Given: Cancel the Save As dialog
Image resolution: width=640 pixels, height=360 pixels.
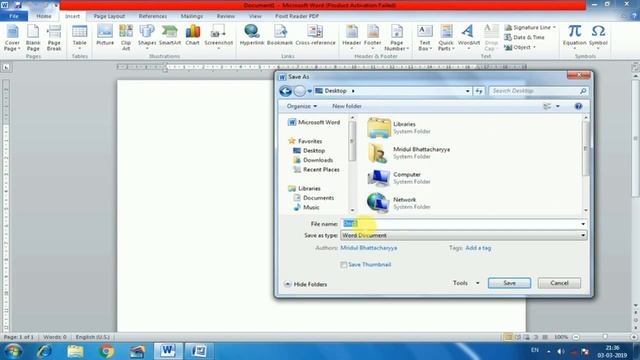Looking at the screenshot, I should 559,283.
